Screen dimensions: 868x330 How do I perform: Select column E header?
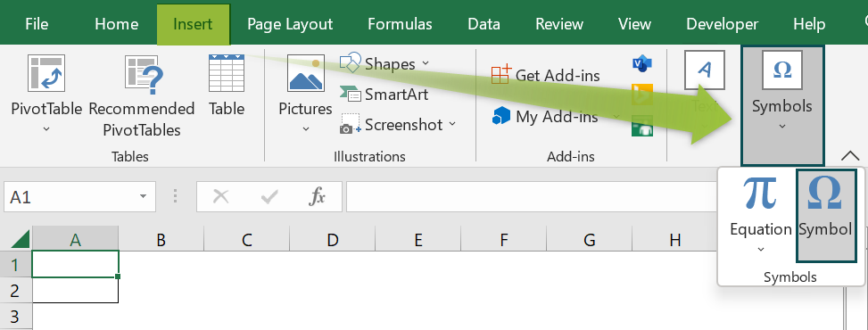[418, 239]
